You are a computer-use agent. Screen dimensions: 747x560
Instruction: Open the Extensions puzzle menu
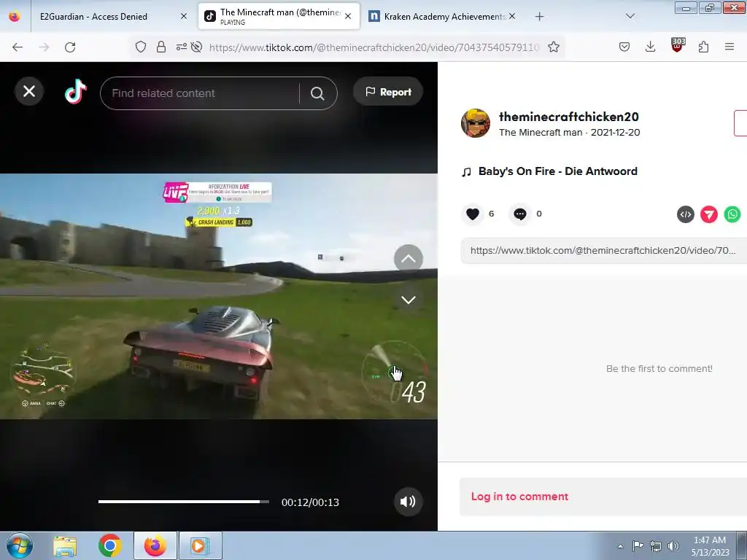pos(703,47)
